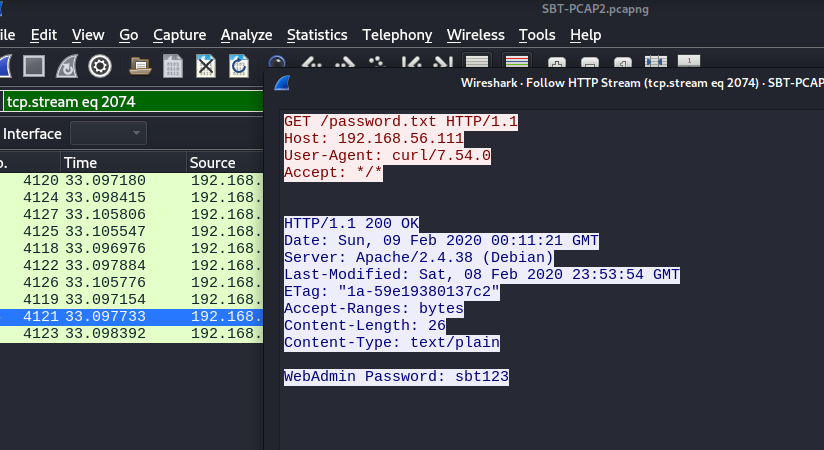Click Wireshark fin icon in Follow Stream title

coord(282,83)
